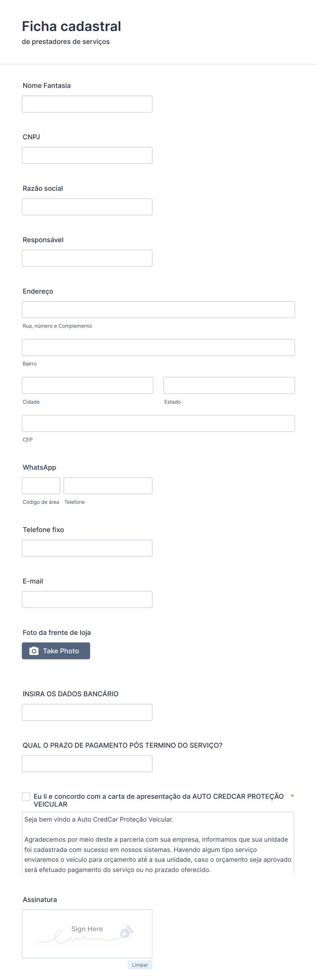Select the Razão social input box

(87, 207)
